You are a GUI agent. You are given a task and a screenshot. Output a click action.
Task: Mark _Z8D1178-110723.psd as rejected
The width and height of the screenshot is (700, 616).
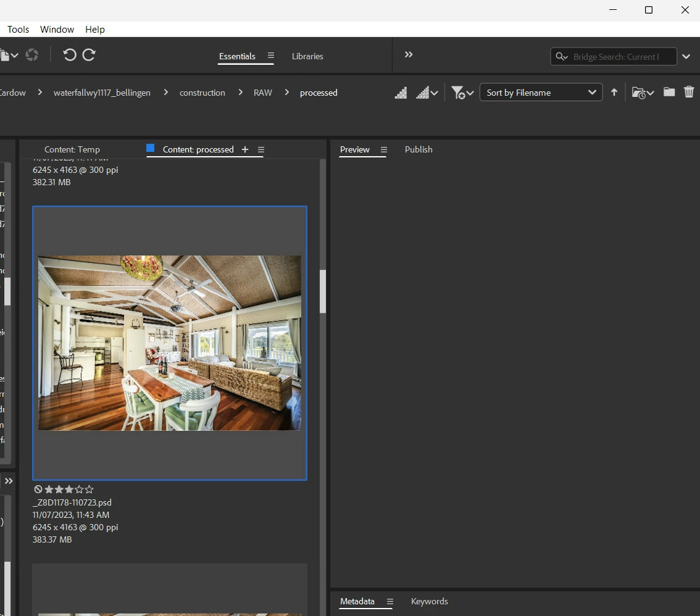pyautogui.click(x=38, y=489)
